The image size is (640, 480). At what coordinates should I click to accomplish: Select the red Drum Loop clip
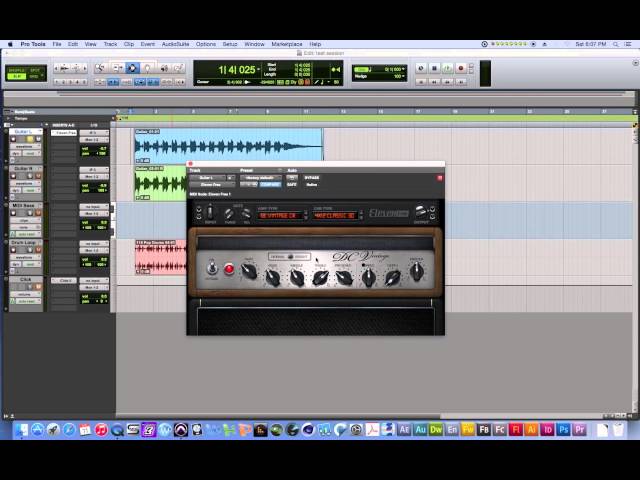160,257
